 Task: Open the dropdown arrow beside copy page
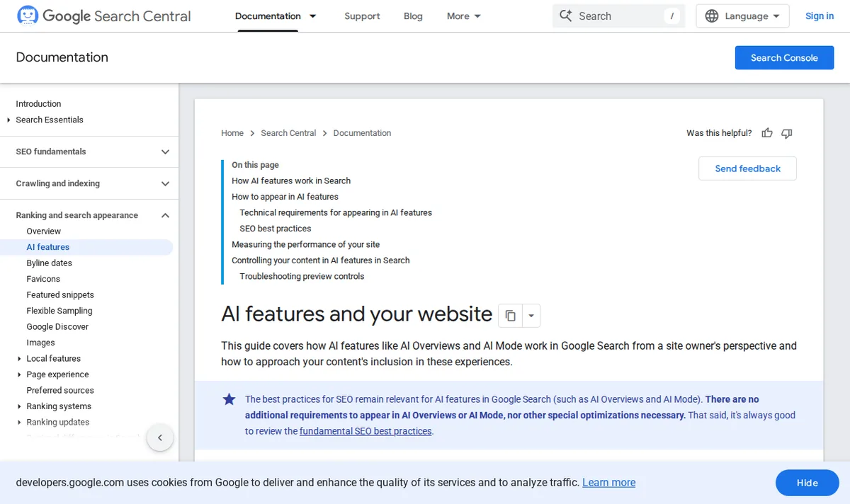pyautogui.click(x=531, y=316)
